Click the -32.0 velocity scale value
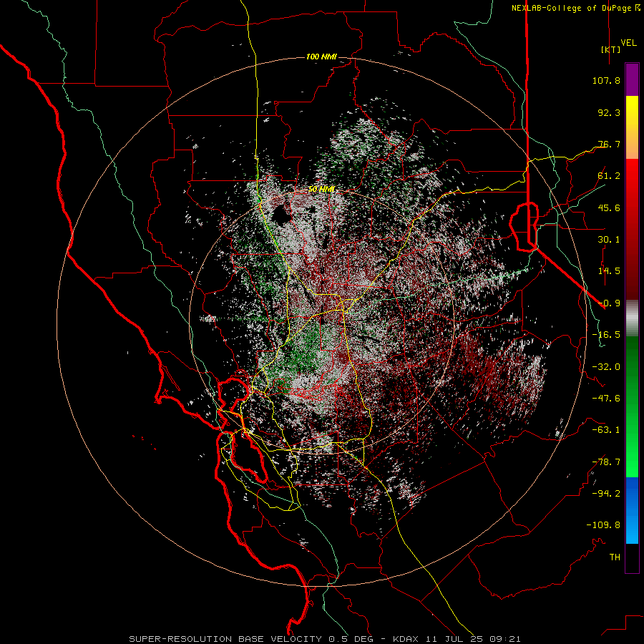644x644 pixels. [x=606, y=367]
